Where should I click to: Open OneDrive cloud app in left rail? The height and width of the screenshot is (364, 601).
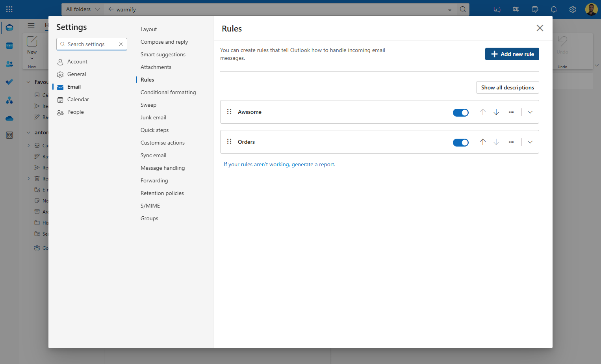(9, 118)
